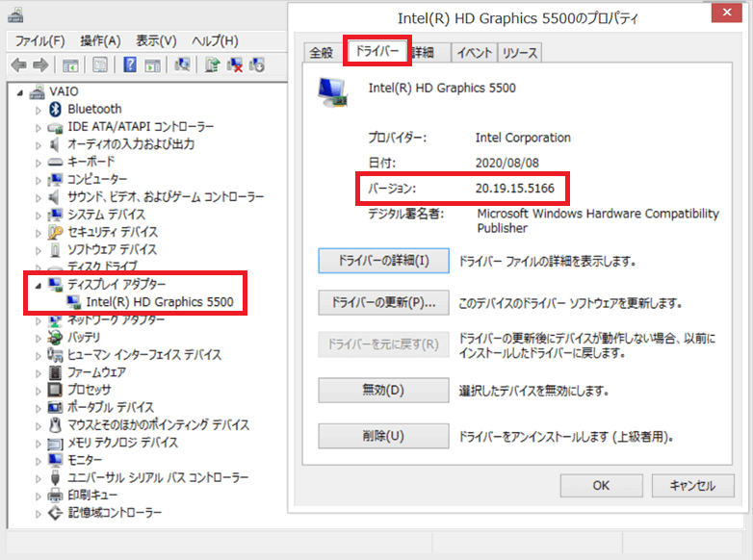Open the 表示(V) menu
This screenshot has width=753, height=560.
tap(156, 41)
